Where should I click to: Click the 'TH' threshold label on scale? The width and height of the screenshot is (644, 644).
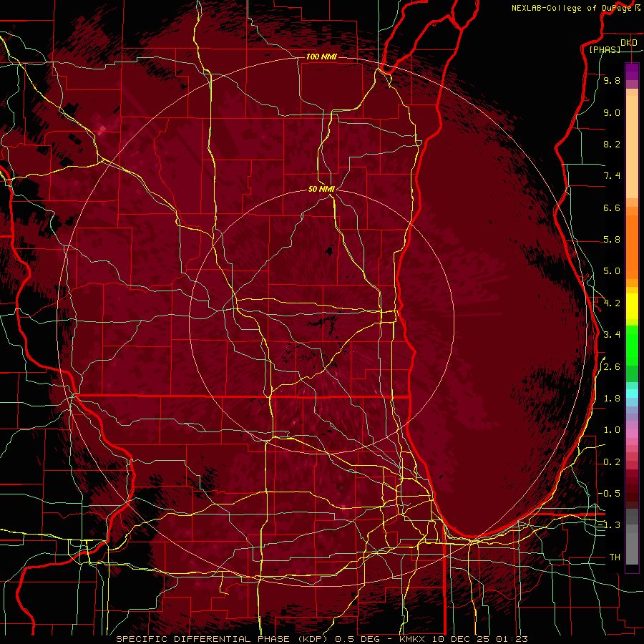pyautogui.click(x=615, y=557)
